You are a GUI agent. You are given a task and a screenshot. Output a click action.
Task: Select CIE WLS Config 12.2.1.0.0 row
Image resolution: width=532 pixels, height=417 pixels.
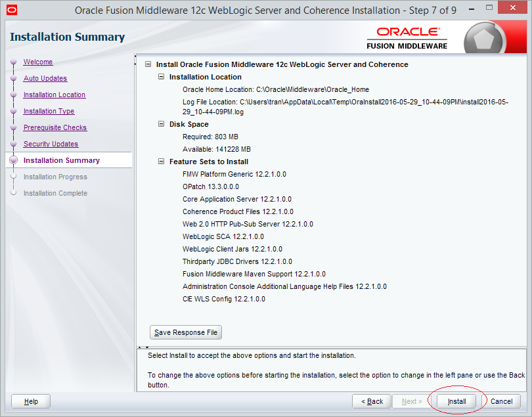[x=224, y=299]
